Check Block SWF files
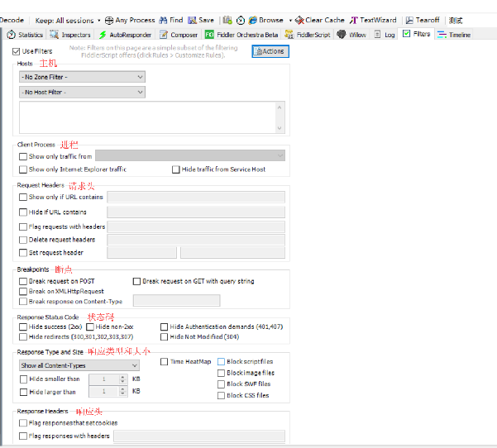The height and width of the screenshot is (448, 497). (x=222, y=384)
